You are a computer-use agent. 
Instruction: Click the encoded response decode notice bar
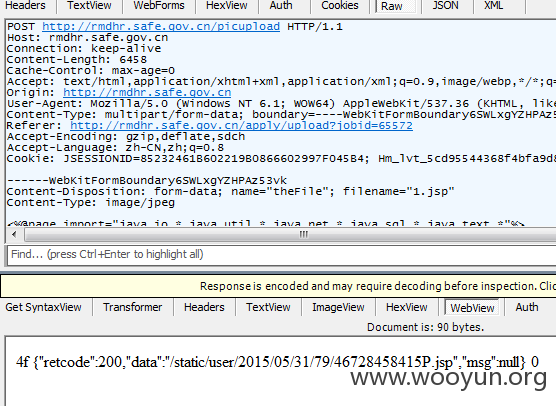[x=278, y=286]
